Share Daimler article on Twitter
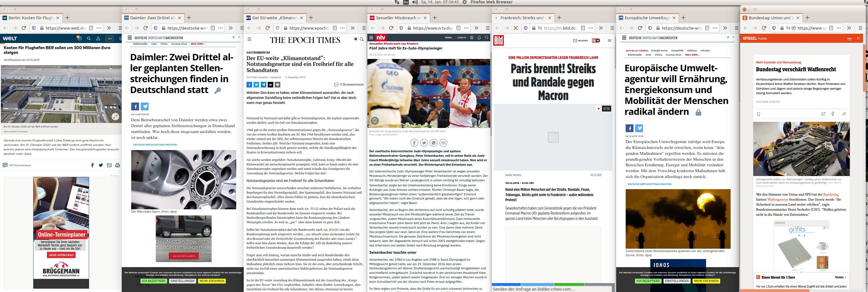868x292 pixels. pos(145,106)
